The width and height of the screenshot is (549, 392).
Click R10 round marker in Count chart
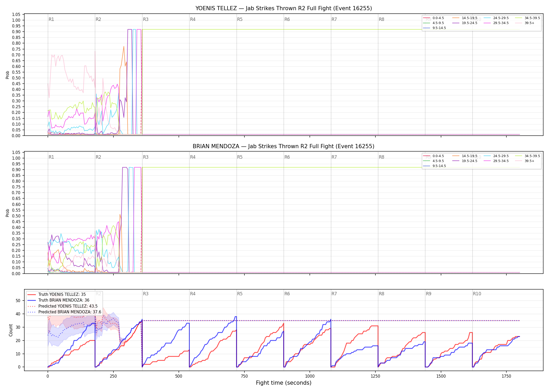[477, 294]
